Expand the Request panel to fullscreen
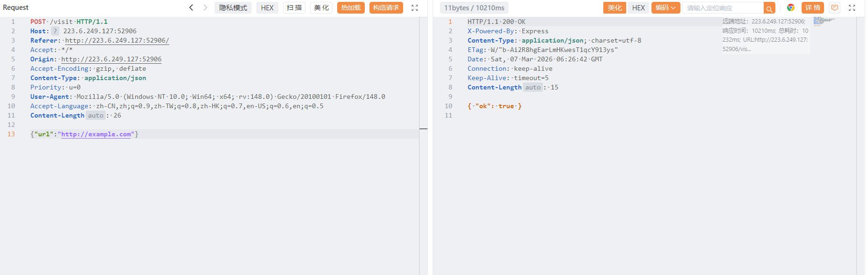This screenshot has height=275, width=868. pos(414,8)
